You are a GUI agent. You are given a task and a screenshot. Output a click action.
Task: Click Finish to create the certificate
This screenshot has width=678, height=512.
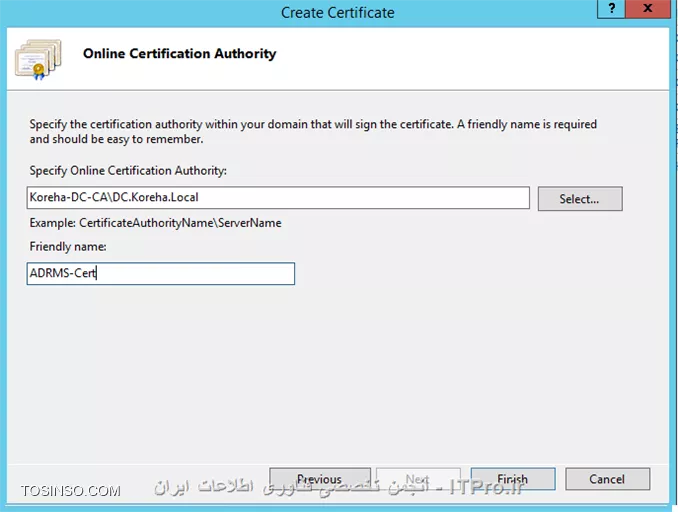[x=513, y=479]
